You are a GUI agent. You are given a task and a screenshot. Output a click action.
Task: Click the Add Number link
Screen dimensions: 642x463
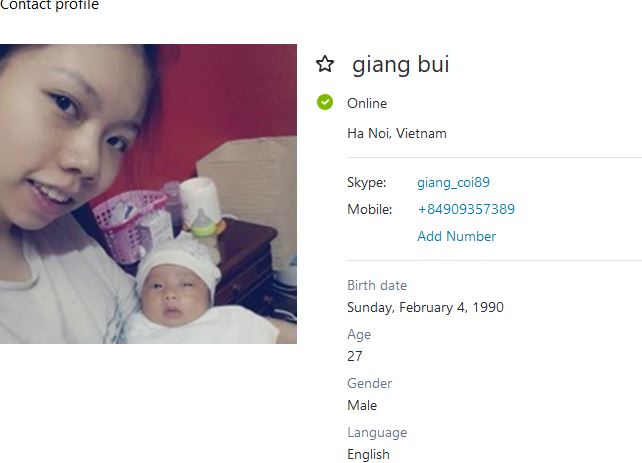[x=457, y=236]
